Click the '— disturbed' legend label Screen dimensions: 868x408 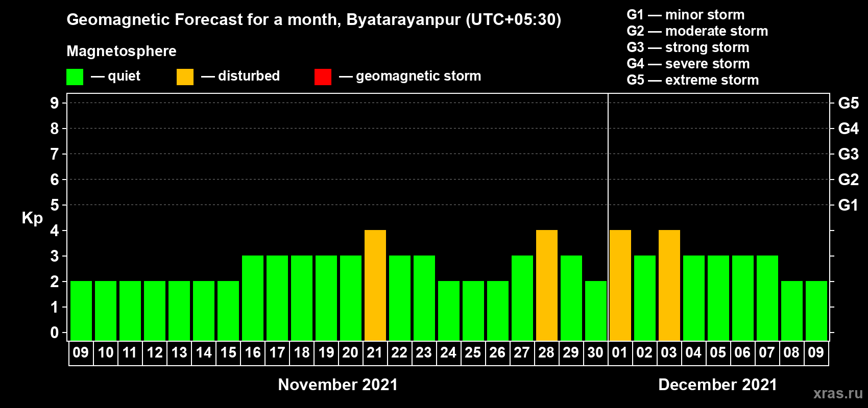240,76
